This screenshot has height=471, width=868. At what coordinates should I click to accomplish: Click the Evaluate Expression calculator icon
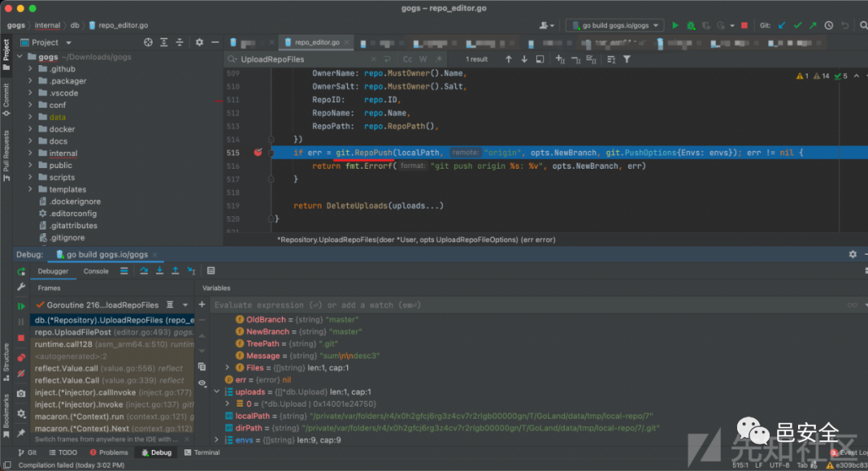211,272
